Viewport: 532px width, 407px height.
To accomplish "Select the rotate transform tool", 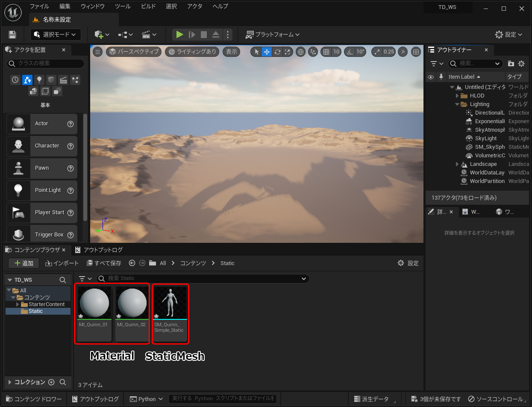I will 277,52.
